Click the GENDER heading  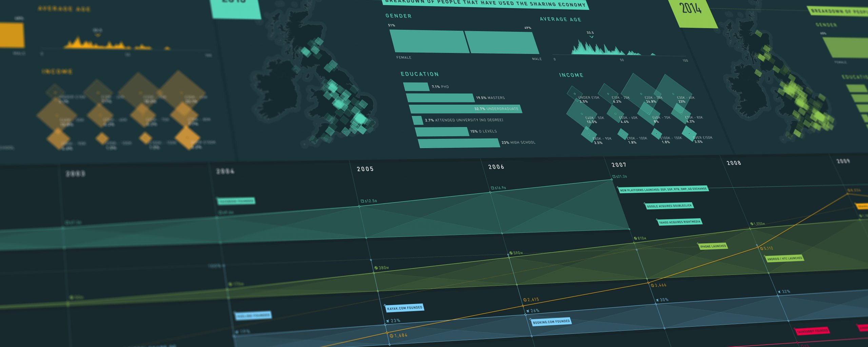coord(398,16)
